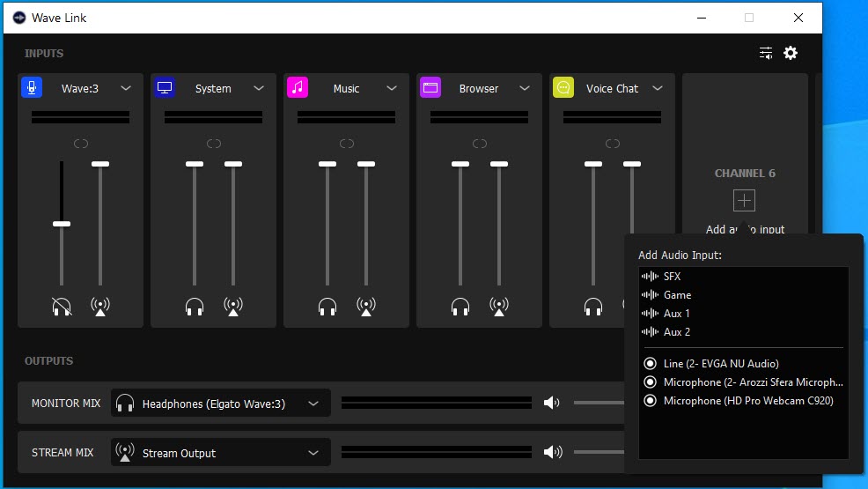Screen dimensions: 868x489
Task: Open the settings gear icon
Action: 791,53
